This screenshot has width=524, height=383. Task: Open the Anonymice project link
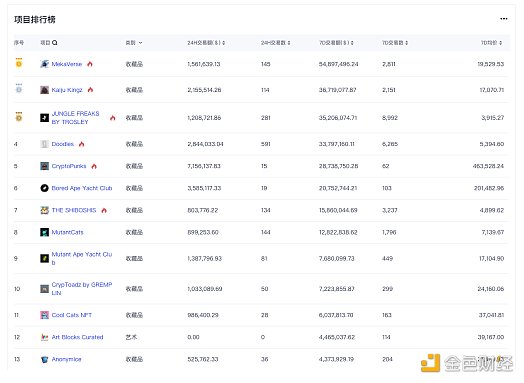click(x=67, y=359)
